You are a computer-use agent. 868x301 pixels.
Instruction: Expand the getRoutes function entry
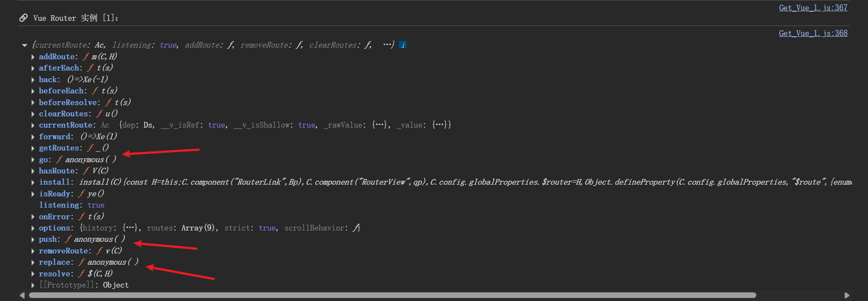tap(33, 148)
